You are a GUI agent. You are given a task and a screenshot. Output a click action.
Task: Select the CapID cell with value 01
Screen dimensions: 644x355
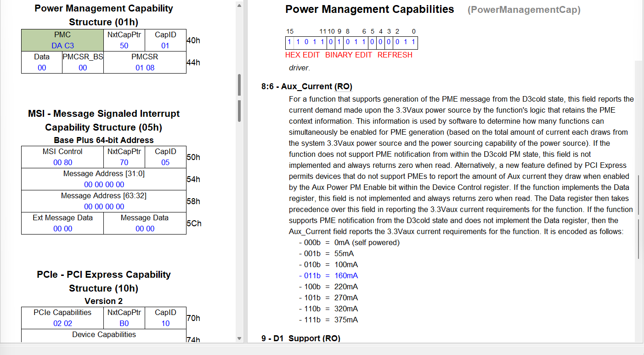tap(165, 40)
